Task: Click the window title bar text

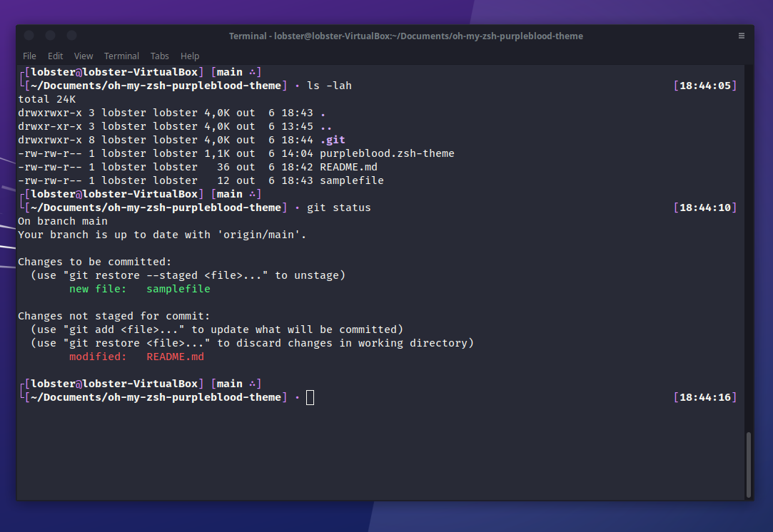Action: point(405,36)
